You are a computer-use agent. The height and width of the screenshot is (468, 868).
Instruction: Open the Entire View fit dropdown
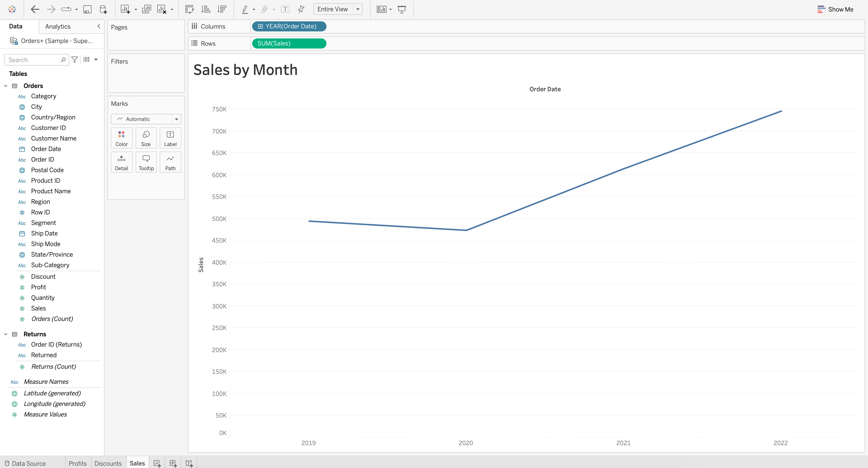[x=358, y=9]
